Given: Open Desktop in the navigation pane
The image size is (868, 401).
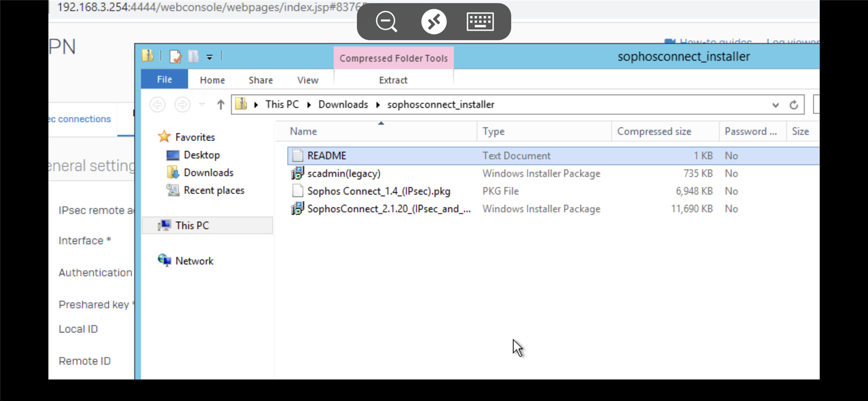Looking at the screenshot, I should click(202, 155).
